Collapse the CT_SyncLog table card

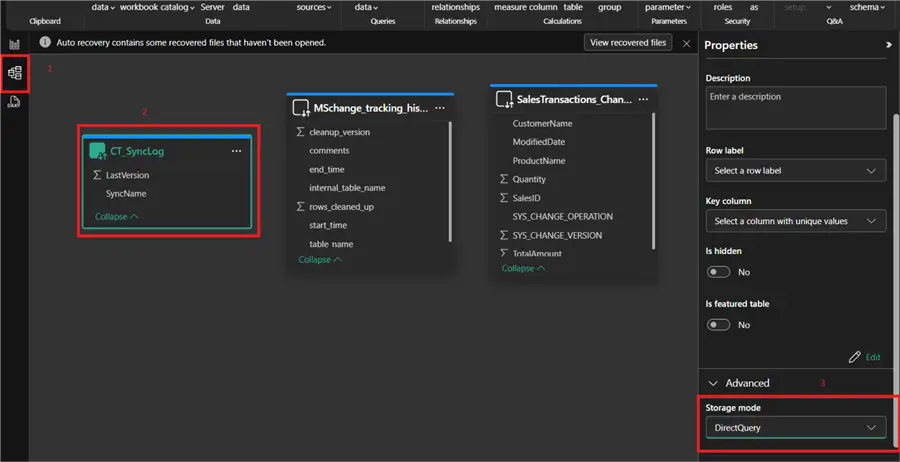point(117,216)
